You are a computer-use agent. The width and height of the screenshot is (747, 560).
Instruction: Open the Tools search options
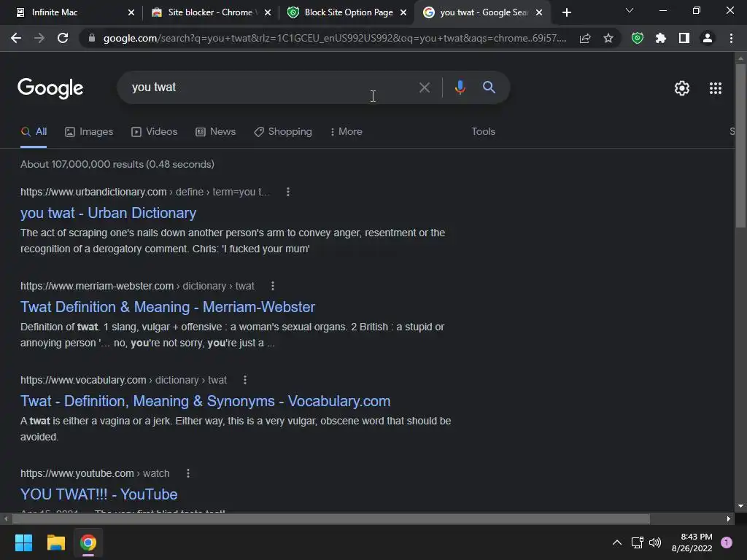click(x=483, y=131)
